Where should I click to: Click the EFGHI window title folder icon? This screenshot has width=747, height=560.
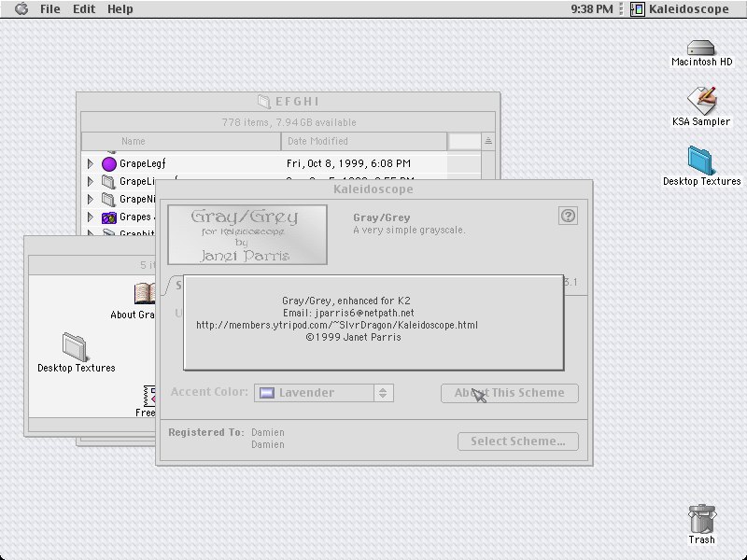coord(263,102)
